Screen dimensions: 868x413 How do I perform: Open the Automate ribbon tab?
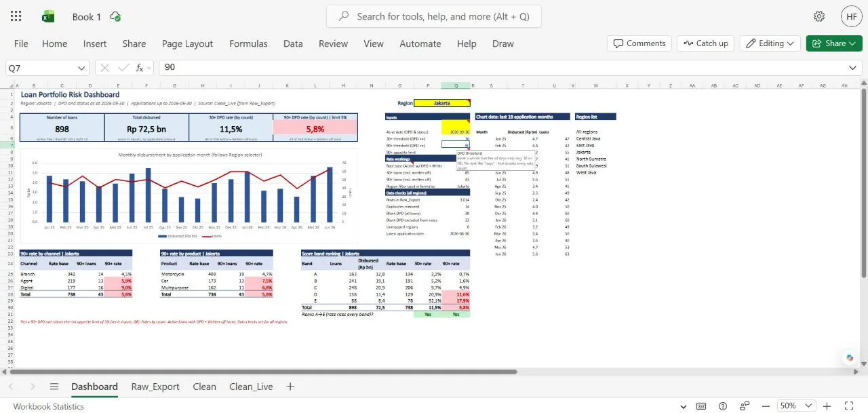pos(420,43)
